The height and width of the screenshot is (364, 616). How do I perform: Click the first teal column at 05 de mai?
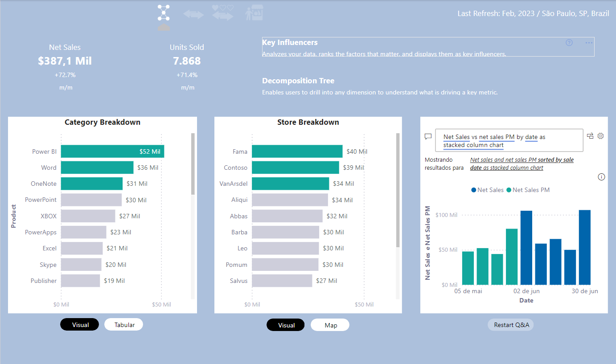point(468,268)
